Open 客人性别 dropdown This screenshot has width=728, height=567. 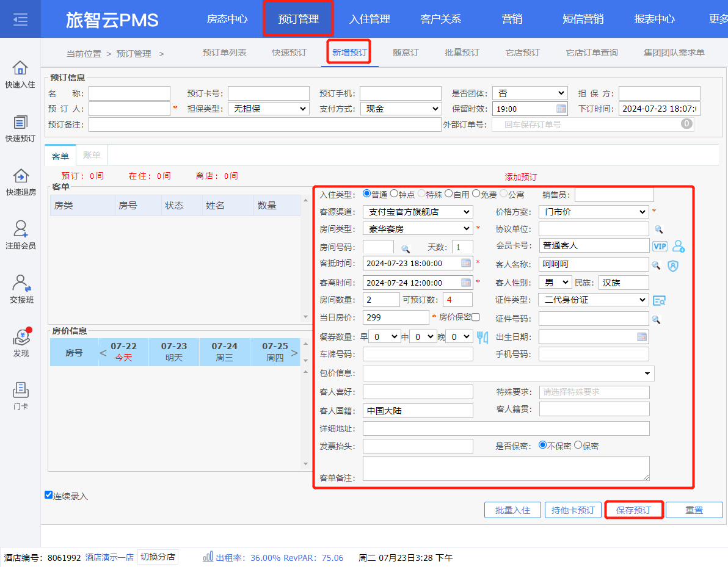point(555,283)
